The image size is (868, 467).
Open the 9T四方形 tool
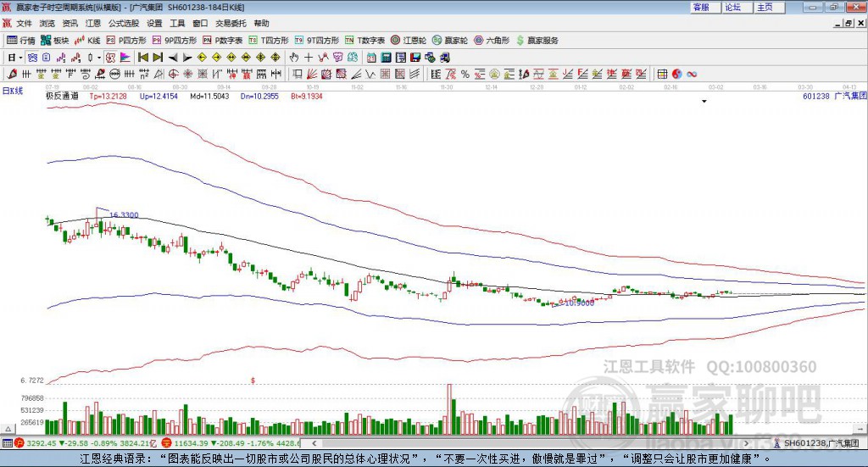[317, 41]
